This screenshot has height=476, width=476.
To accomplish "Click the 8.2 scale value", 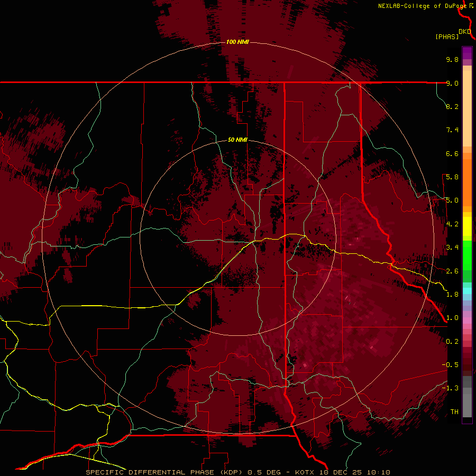I will [x=452, y=106].
